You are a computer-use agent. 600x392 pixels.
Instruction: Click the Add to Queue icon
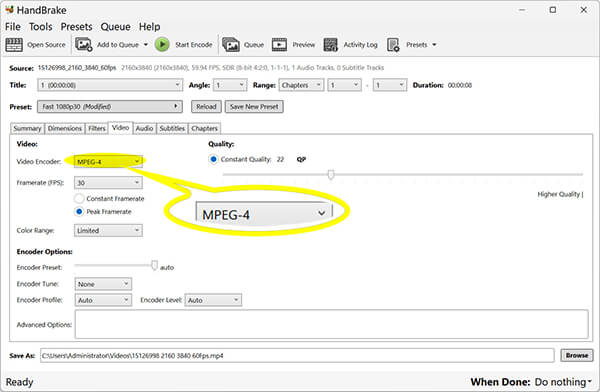pyautogui.click(x=83, y=44)
